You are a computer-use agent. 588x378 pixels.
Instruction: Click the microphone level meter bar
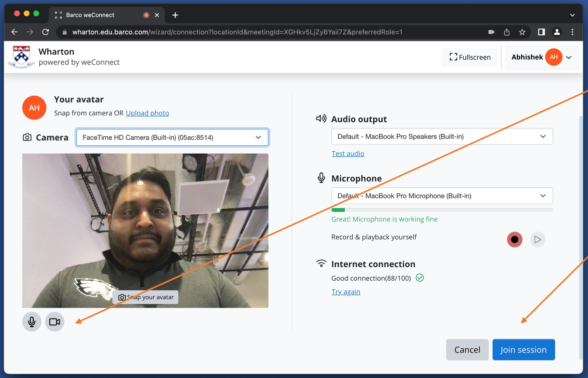[x=442, y=210]
